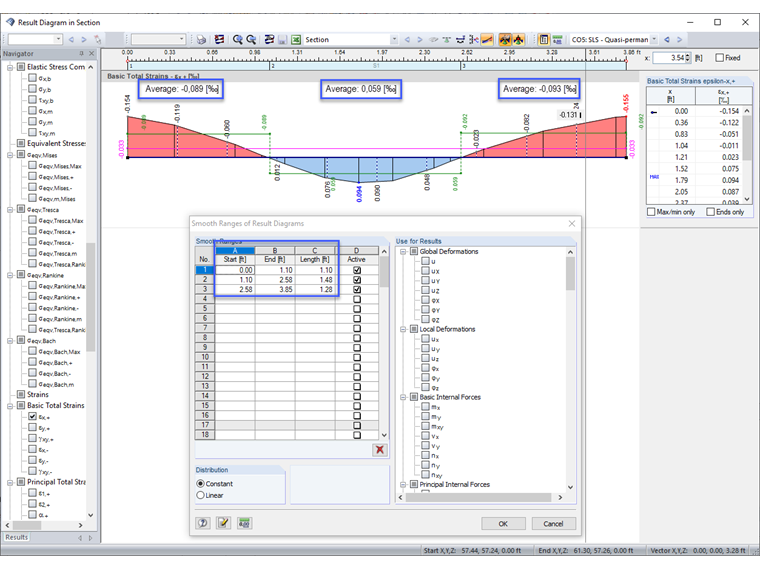
Task: Collapse Local Deformations tree node in dialog
Action: (403, 329)
